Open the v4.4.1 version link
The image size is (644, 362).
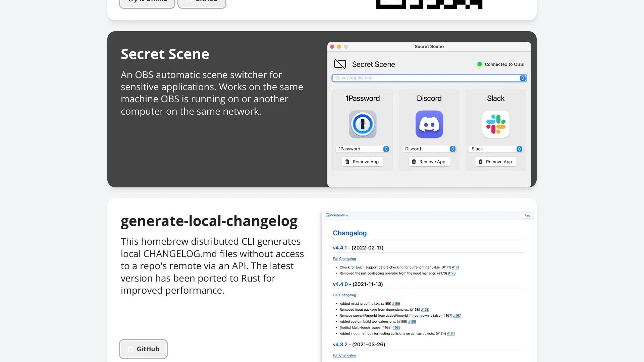click(339, 248)
